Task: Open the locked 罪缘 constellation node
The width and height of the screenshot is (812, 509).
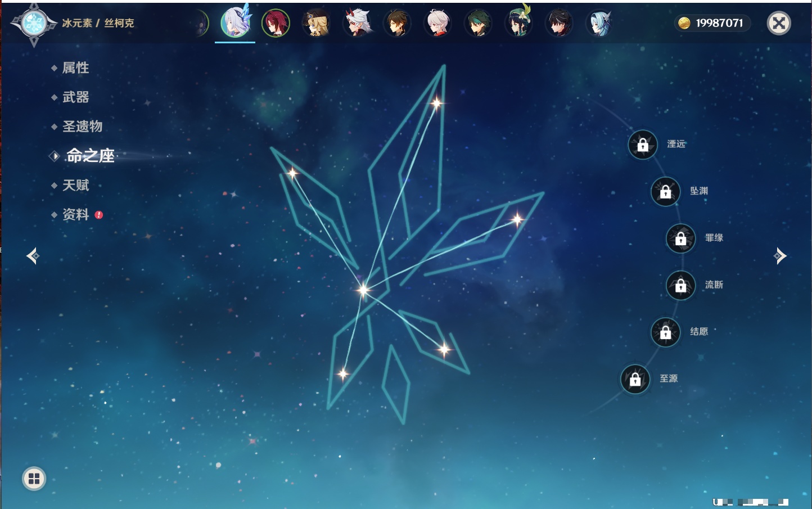Action: pos(681,238)
